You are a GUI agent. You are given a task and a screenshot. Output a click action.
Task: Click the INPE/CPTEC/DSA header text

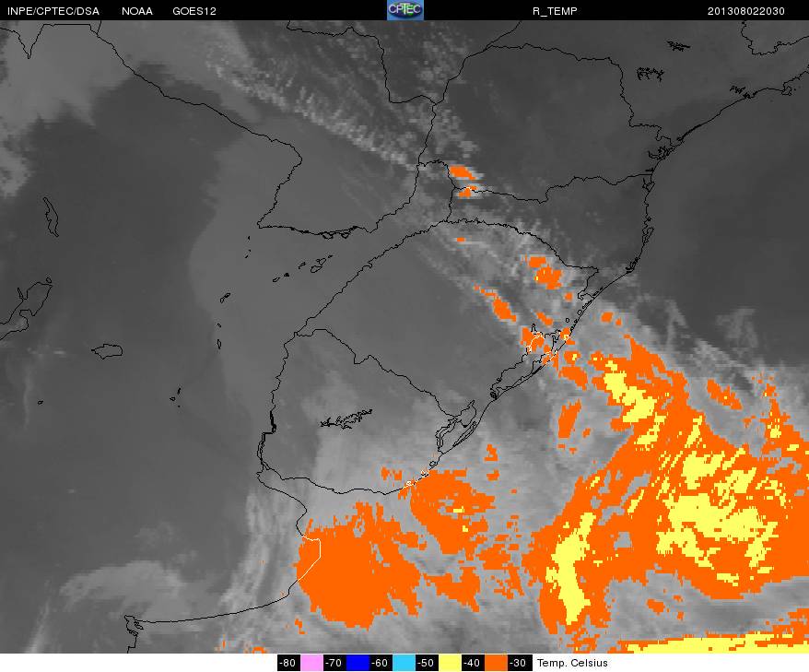53,11
